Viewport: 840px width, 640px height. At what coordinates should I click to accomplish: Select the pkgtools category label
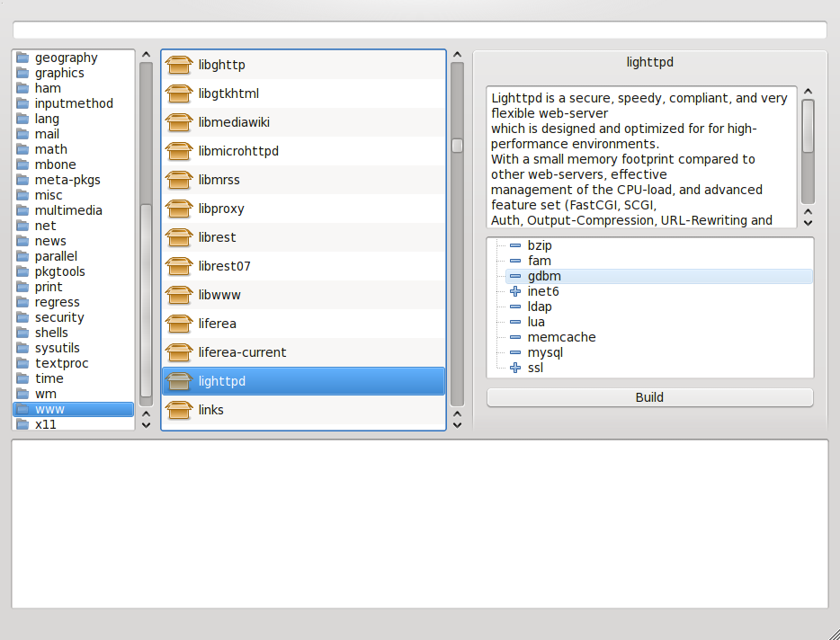(x=60, y=271)
